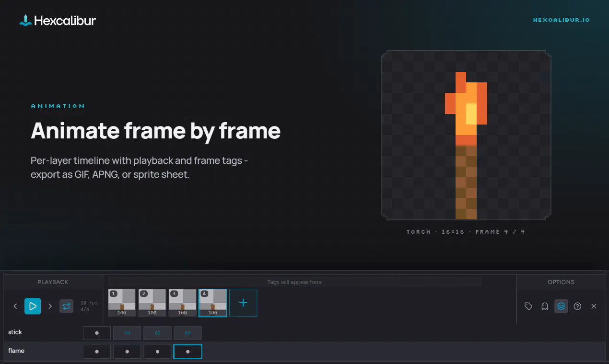Select frame 3 thumbnail
This screenshot has height=364, width=609.
tap(182, 303)
